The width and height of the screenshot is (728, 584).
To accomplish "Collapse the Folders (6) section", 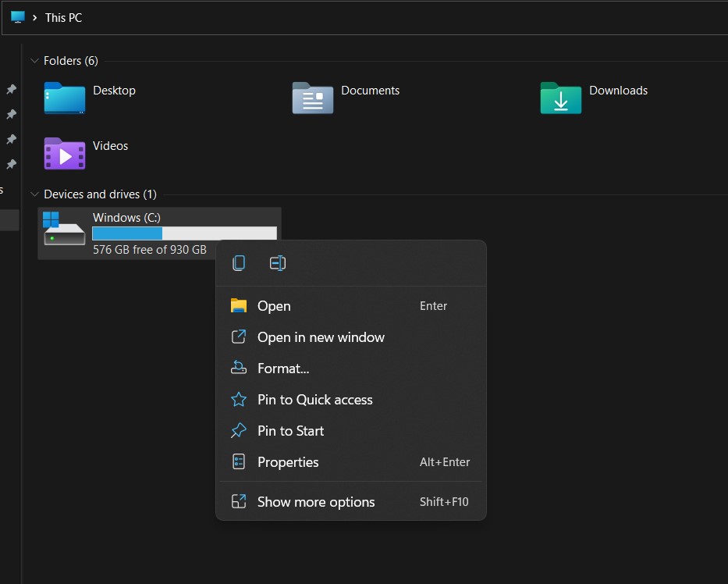I will coord(34,61).
